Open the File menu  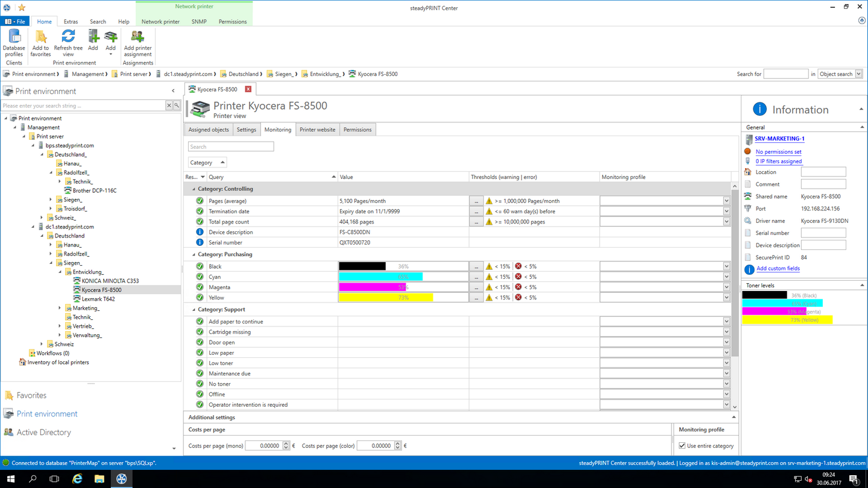click(15, 22)
